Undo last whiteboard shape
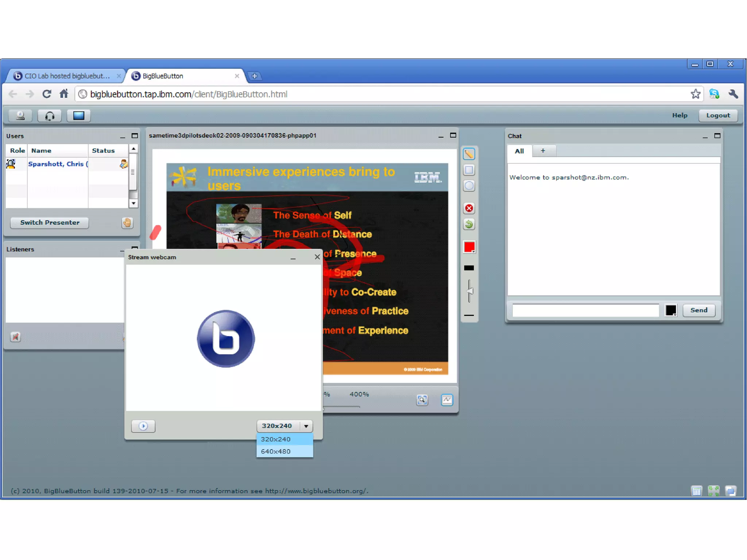Image resolution: width=747 pixels, height=560 pixels. pyautogui.click(x=469, y=224)
